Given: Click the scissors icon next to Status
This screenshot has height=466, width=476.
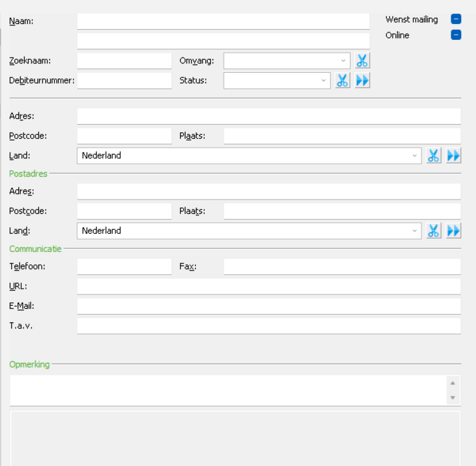Looking at the screenshot, I should click(342, 80).
